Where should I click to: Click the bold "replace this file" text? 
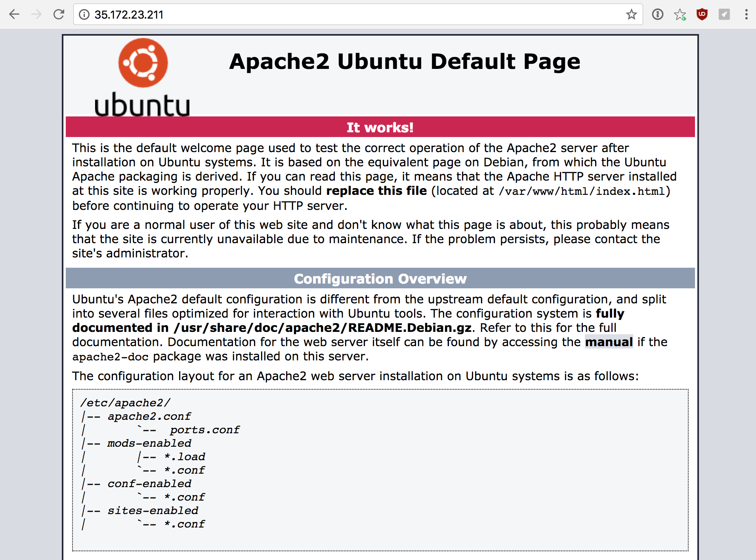376,191
